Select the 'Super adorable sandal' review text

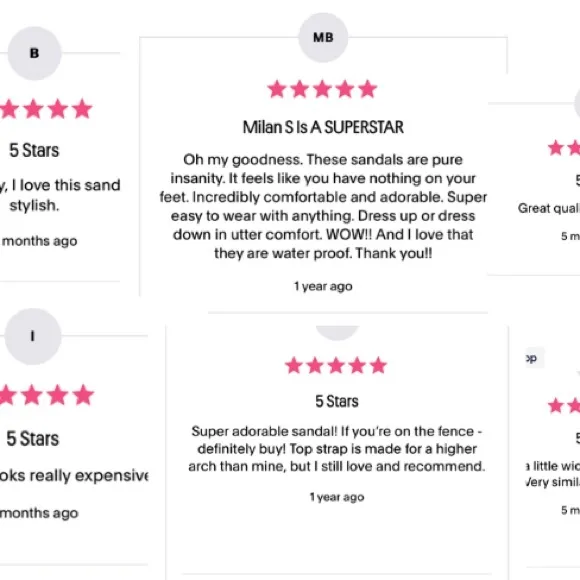337,449
